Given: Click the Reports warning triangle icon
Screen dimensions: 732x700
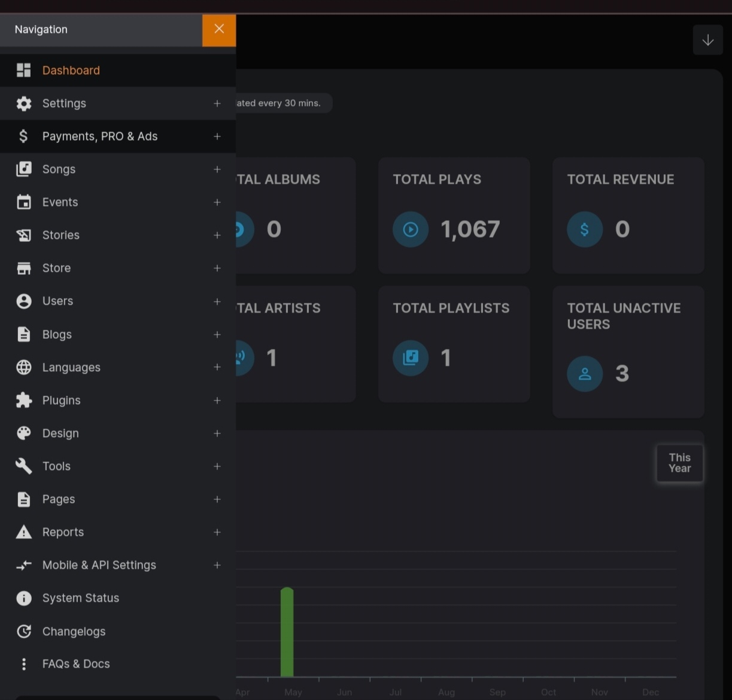Looking at the screenshot, I should coord(24,532).
